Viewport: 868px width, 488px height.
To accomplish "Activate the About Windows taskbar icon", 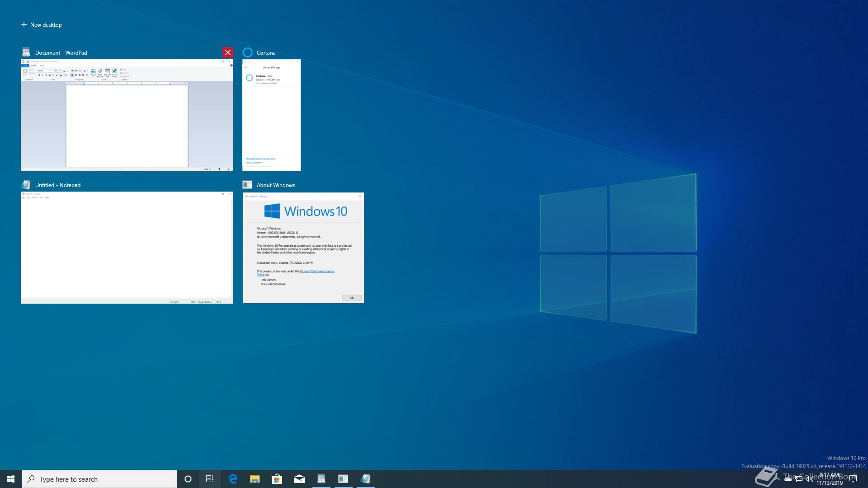I will tap(344, 479).
